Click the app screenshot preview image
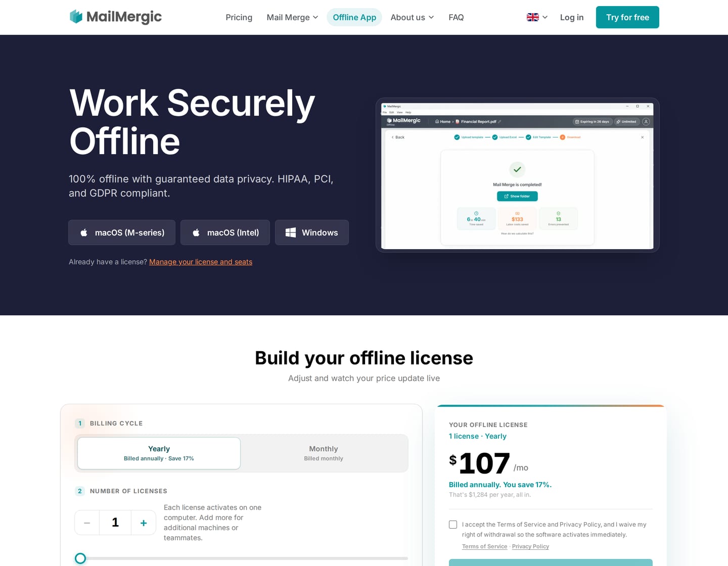 517,175
